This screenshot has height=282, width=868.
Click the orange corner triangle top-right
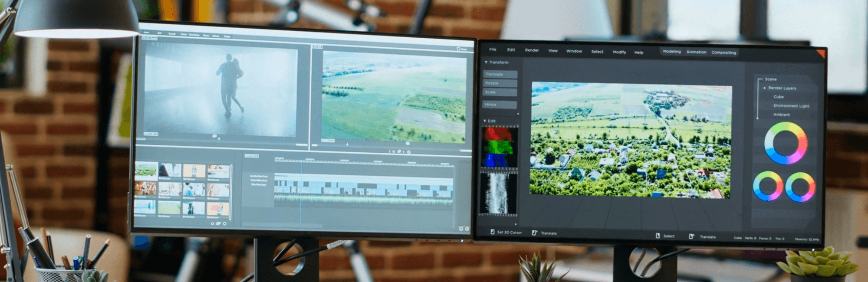(x=821, y=52)
